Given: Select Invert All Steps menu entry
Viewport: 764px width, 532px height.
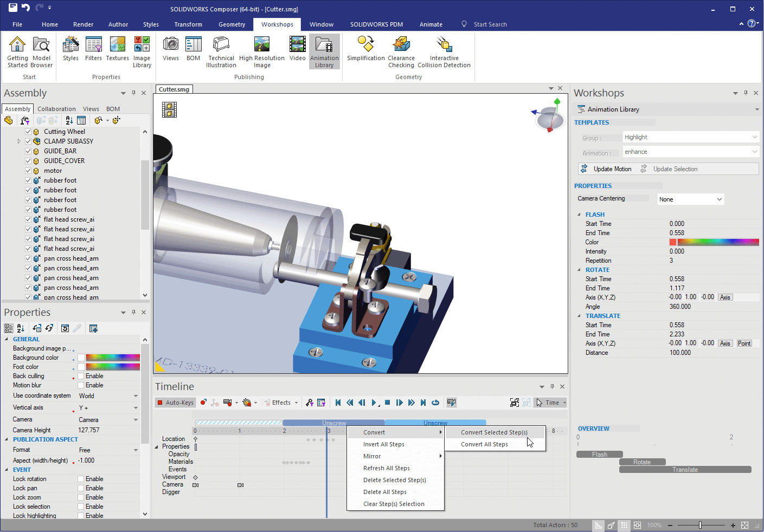Looking at the screenshot, I should coord(384,444).
